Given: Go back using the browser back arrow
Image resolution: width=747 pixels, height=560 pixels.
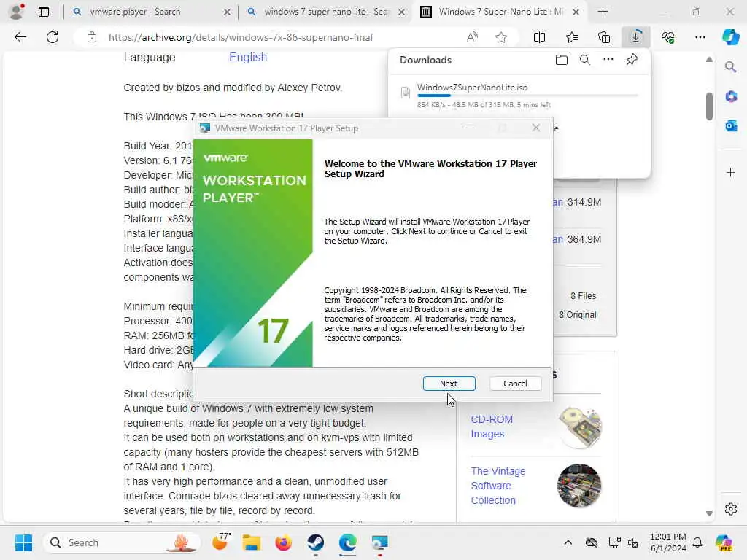Looking at the screenshot, I should (20, 37).
